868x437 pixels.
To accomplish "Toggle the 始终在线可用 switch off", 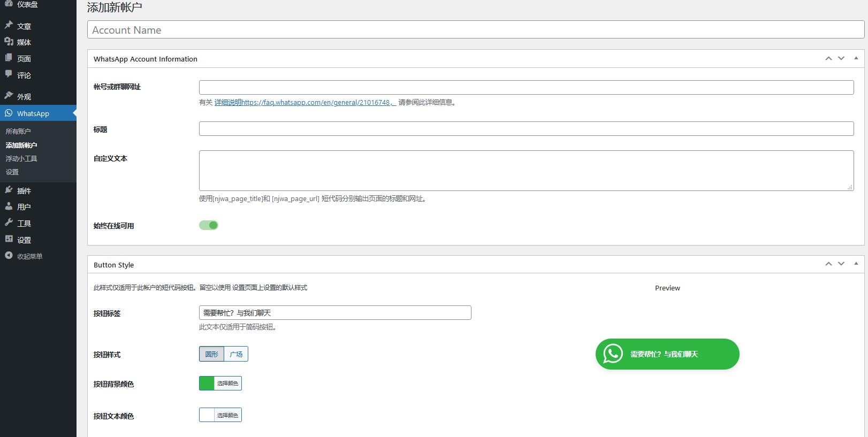I will [x=209, y=225].
